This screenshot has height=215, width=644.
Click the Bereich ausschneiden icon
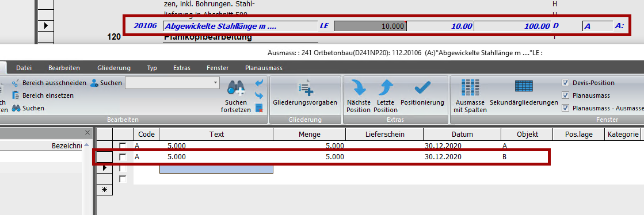tap(16, 83)
